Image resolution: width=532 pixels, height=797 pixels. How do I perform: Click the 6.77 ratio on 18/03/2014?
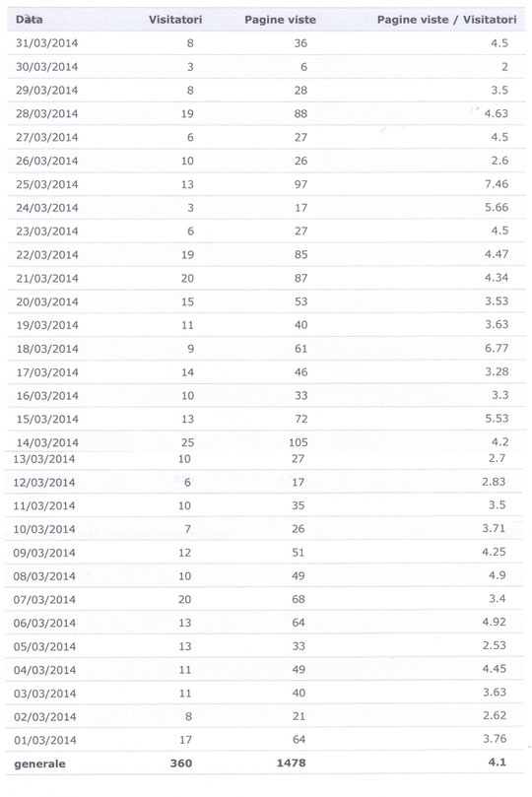coord(497,348)
